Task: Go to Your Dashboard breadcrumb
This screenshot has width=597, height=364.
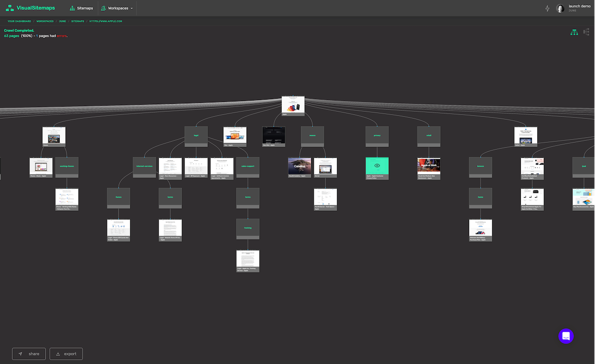Action: 19,21
